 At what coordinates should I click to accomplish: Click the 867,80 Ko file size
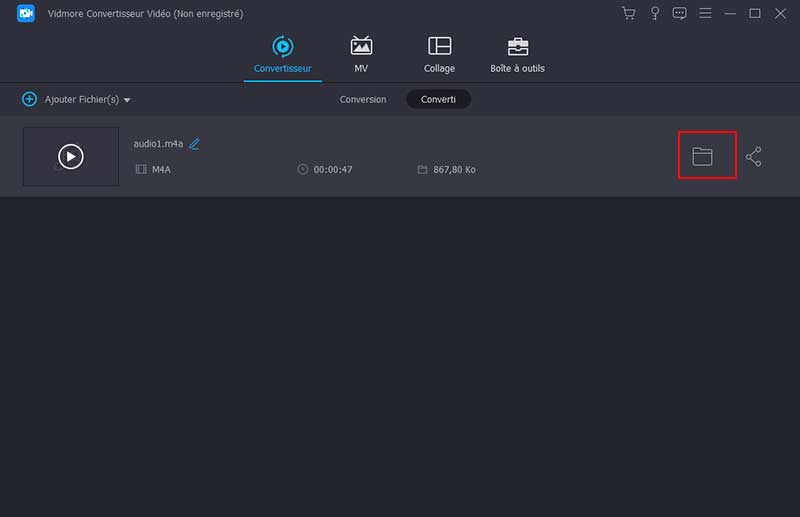[454, 169]
